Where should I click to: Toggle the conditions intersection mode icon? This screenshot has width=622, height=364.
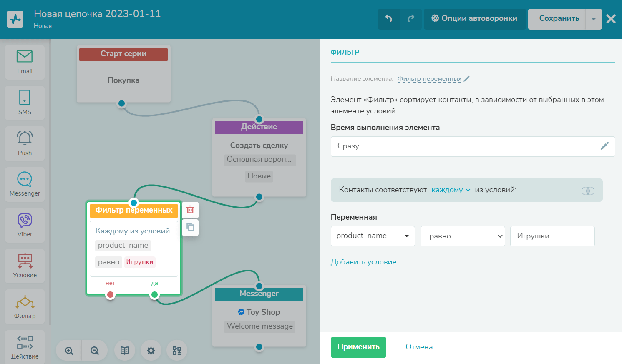588,191
